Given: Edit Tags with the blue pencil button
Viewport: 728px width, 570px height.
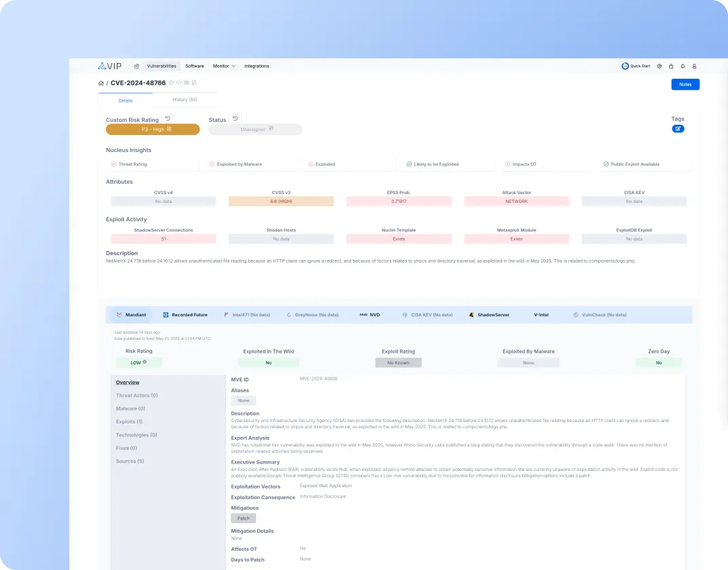Looking at the screenshot, I should coord(678,128).
